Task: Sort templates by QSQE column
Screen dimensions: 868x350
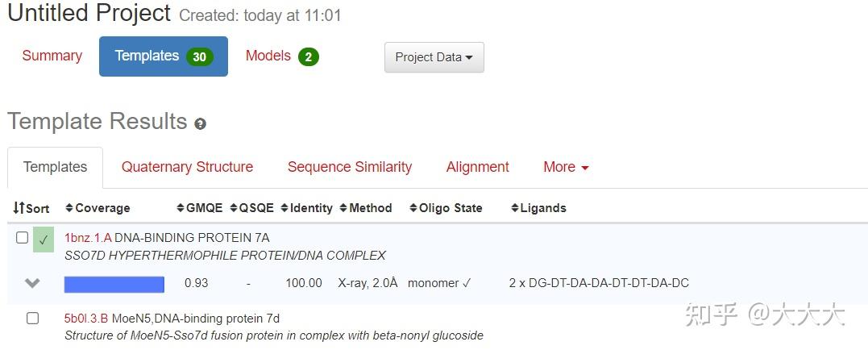Action: tap(251, 208)
